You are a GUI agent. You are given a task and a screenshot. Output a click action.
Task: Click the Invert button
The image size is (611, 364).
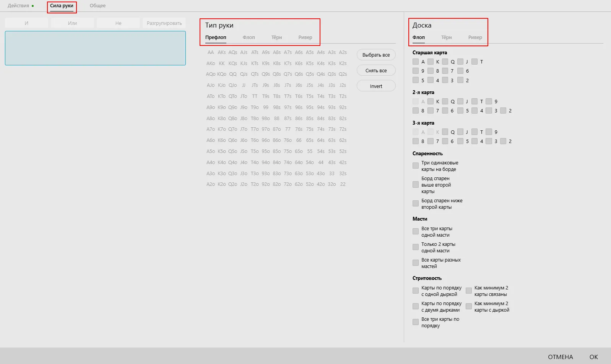tap(376, 86)
